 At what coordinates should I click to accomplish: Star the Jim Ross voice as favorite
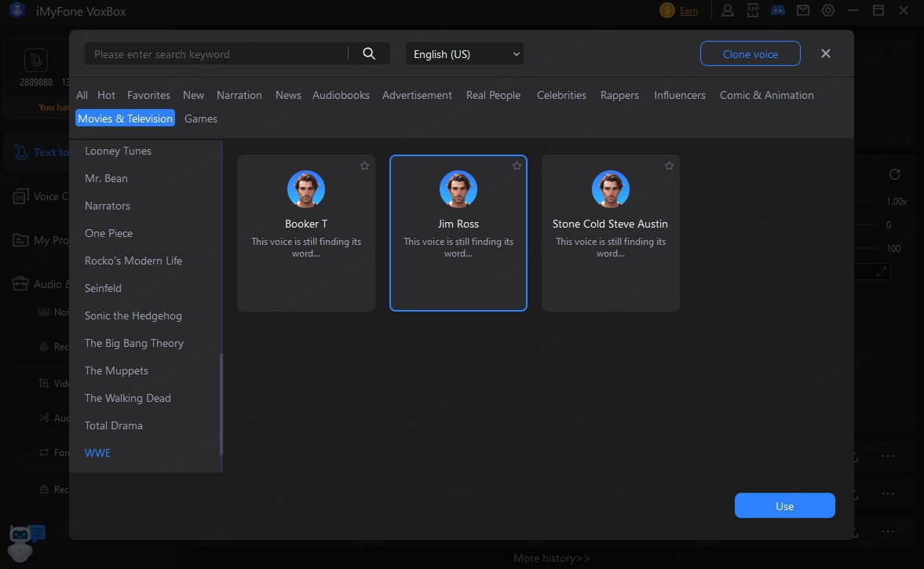click(517, 166)
